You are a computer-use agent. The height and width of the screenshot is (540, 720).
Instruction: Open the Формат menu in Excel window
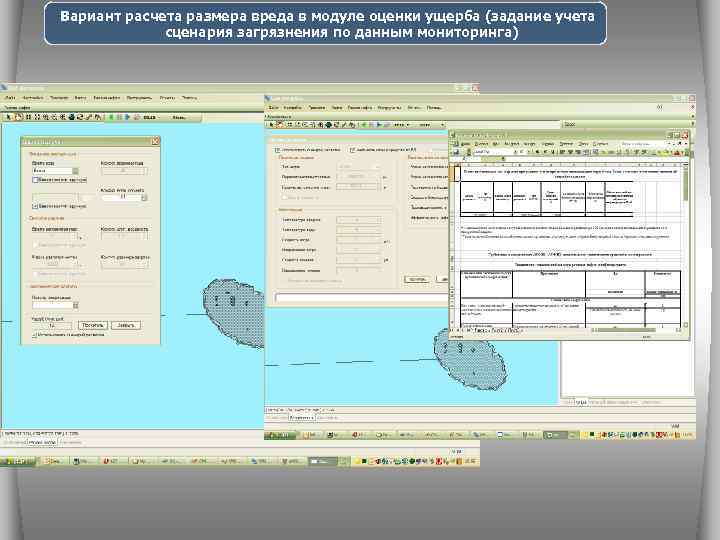[x=529, y=144]
